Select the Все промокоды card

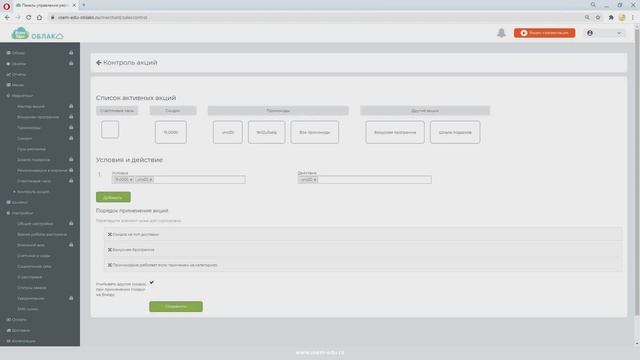coord(315,132)
